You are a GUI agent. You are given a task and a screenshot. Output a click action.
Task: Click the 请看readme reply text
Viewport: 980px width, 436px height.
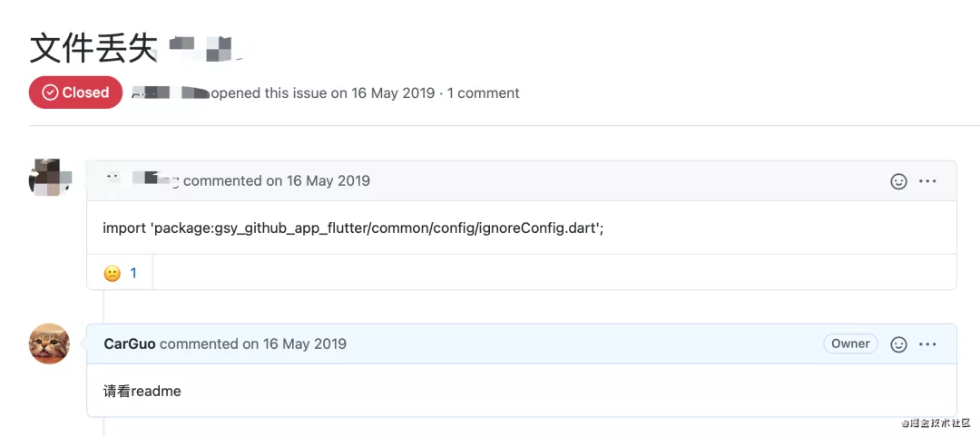(142, 392)
